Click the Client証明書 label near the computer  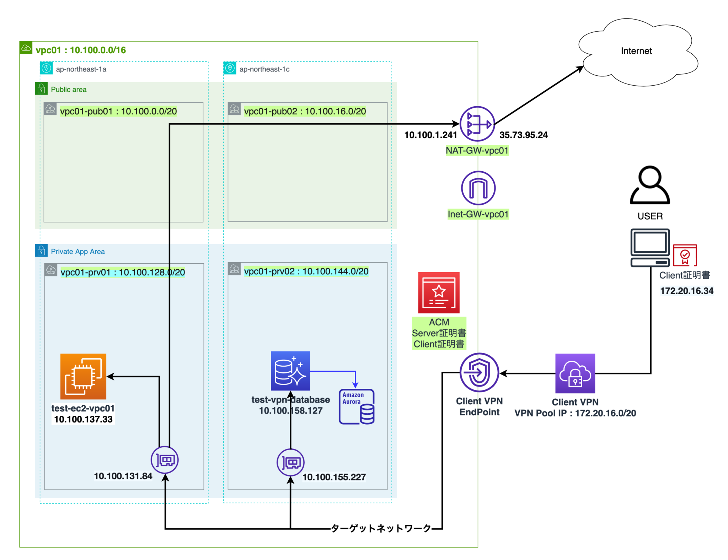tap(685, 275)
